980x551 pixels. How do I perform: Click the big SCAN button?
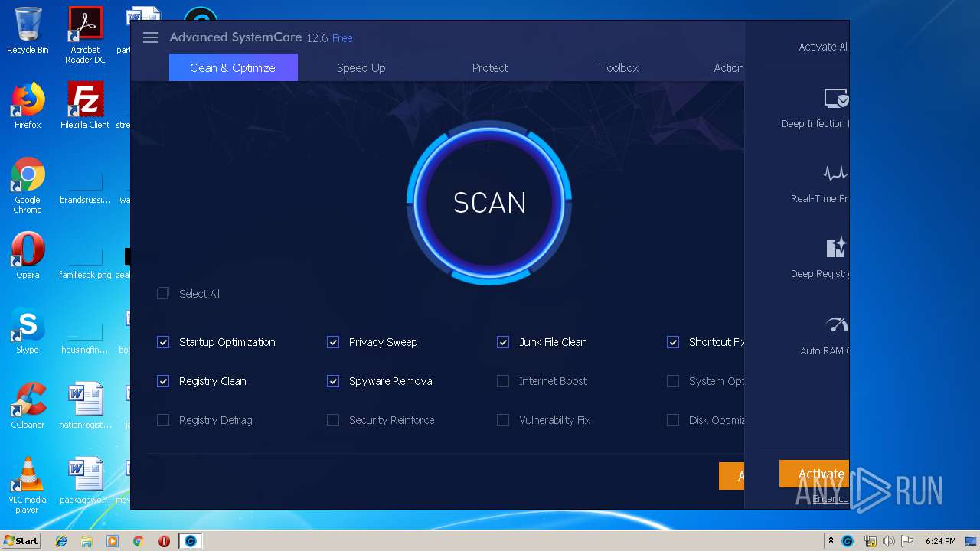489,203
